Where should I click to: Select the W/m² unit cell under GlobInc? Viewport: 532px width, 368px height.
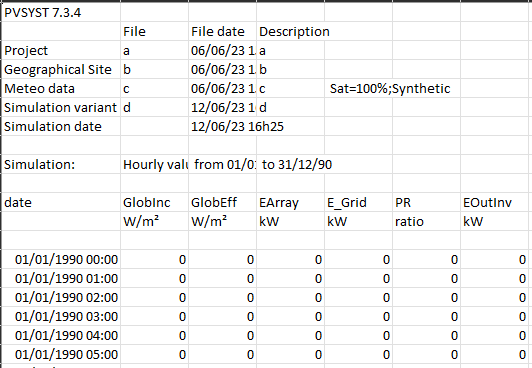[x=154, y=221]
